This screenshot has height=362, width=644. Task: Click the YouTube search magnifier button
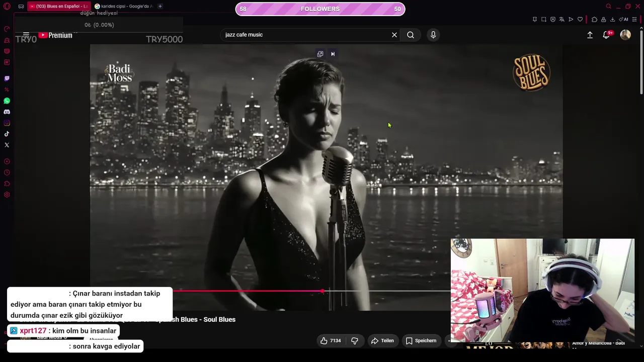coord(411,35)
